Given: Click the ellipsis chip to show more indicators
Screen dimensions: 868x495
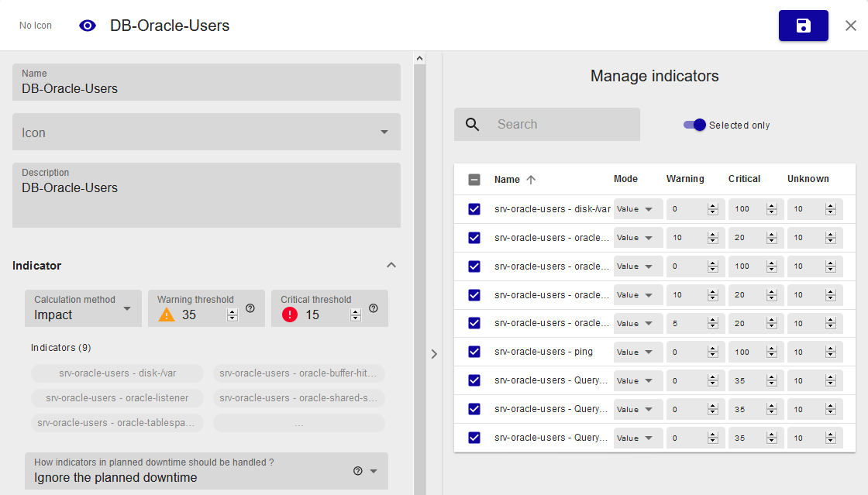Looking at the screenshot, I should pos(298,423).
